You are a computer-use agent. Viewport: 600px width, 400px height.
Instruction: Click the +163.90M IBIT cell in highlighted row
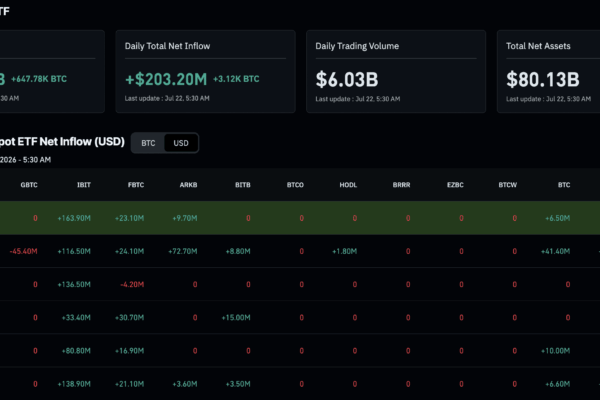[x=74, y=218]
